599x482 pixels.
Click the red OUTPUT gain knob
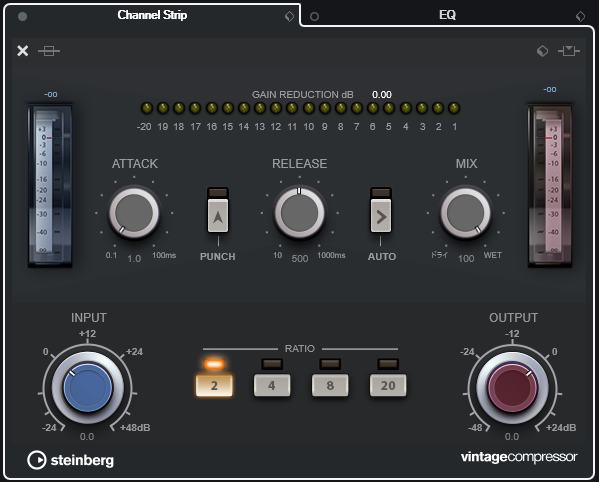click(512, 388)
